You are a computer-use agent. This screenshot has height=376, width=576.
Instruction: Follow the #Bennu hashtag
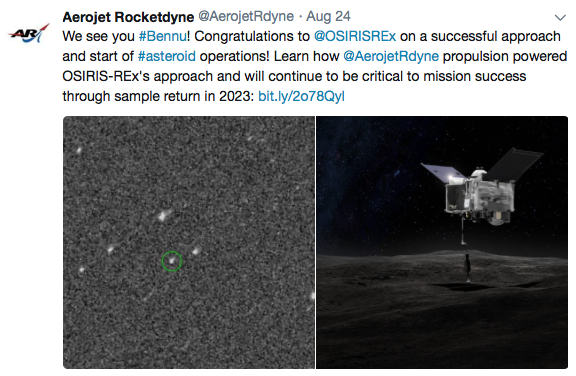[x=163, y=36]
